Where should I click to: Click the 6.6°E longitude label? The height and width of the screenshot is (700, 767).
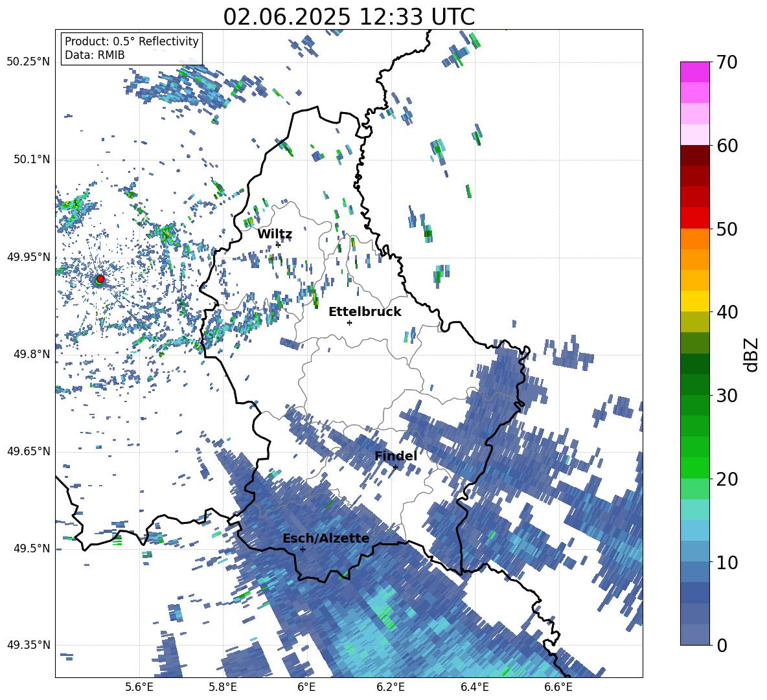[558, 687]
